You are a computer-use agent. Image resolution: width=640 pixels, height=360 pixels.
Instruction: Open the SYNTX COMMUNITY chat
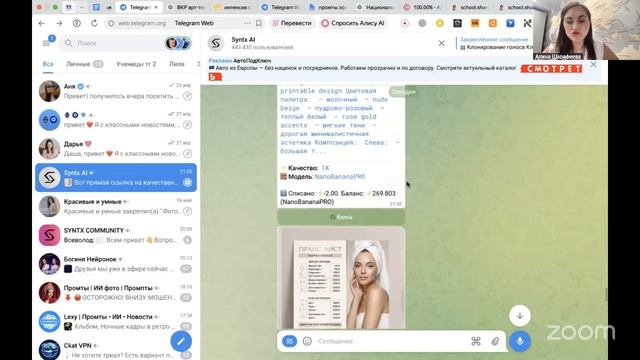point(116,235)
